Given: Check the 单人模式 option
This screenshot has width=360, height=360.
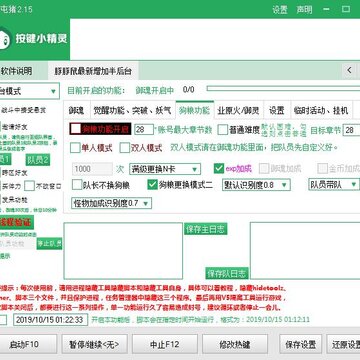Looking at the screenshot, I should (x=75, y=148).
